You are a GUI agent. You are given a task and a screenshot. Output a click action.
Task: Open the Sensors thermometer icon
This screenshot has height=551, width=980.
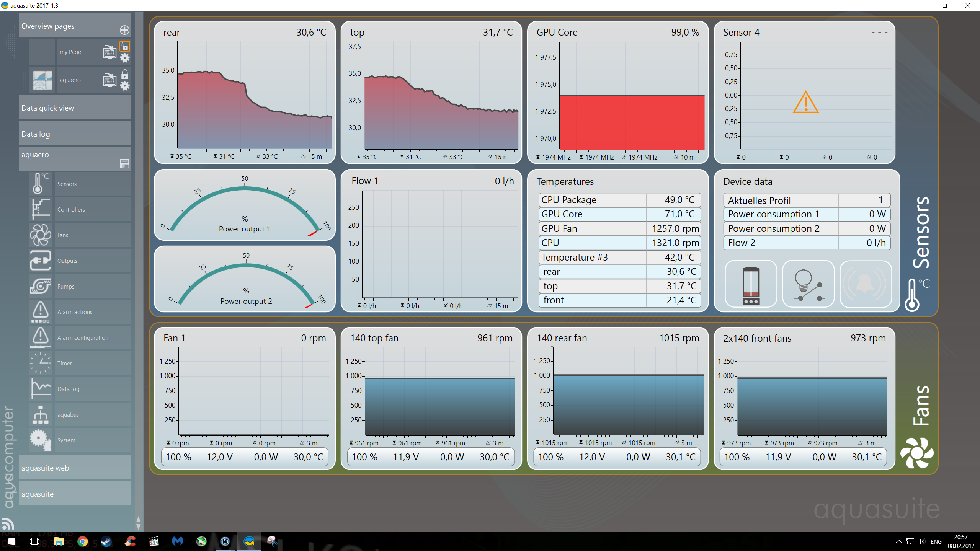[x=41, y=184]
